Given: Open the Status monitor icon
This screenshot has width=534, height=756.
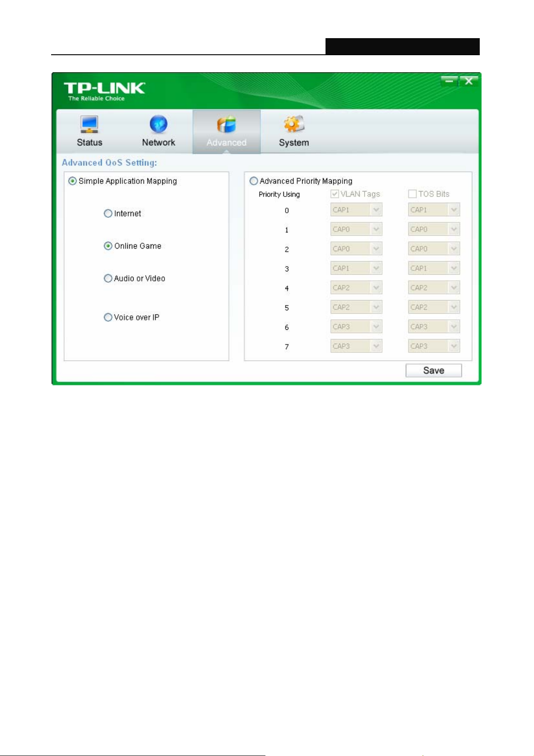Looking at the screenshot, I should click(x=89, y=124).
